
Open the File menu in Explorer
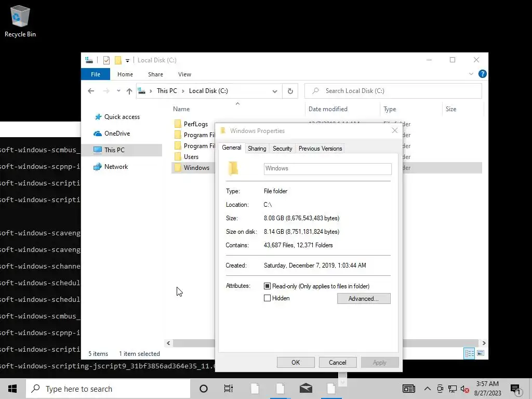96,74
